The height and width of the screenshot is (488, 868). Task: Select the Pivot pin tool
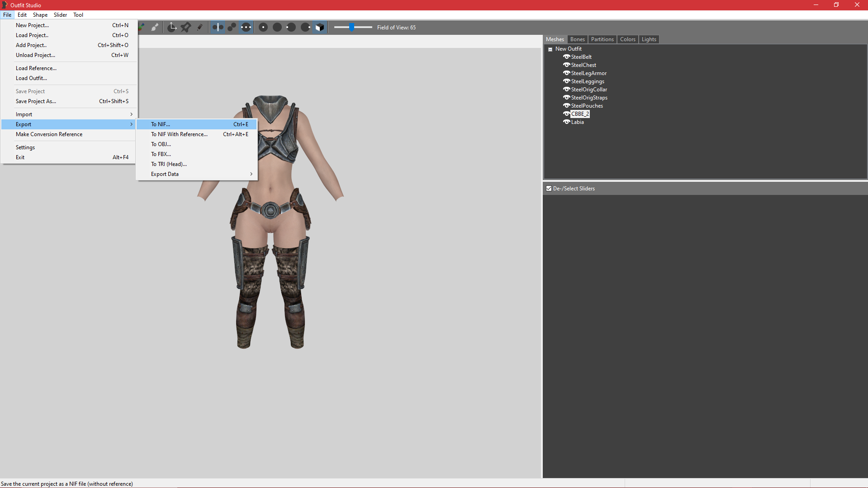click(x=185, y=28)
